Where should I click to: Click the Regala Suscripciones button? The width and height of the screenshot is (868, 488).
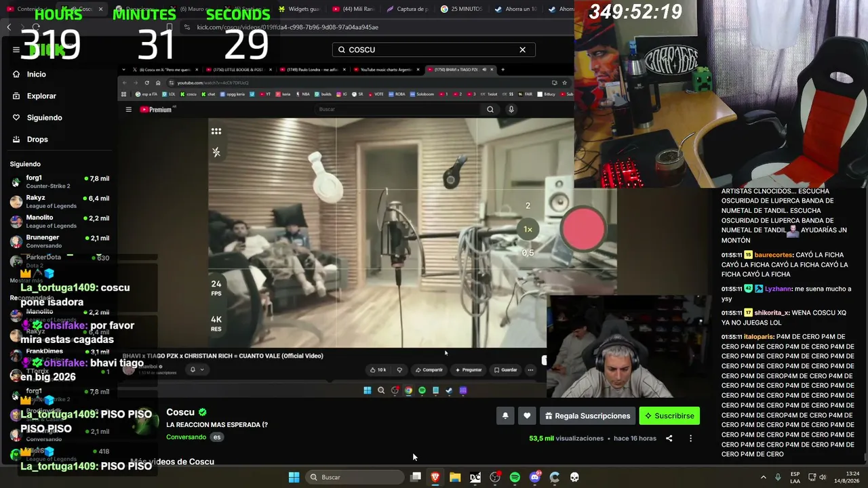(x=587, y=415)
